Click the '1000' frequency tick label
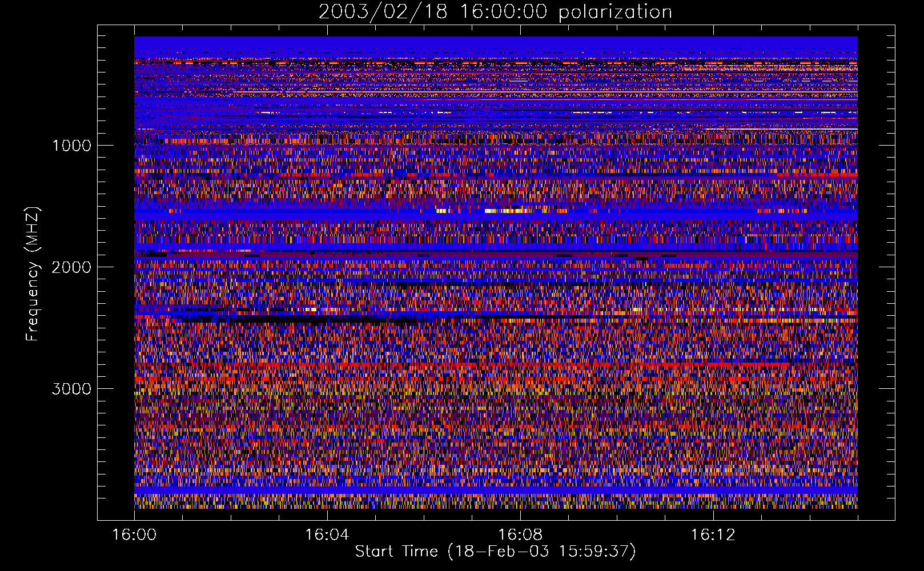Viewport: 924px width, 571px height. point(71,146)
